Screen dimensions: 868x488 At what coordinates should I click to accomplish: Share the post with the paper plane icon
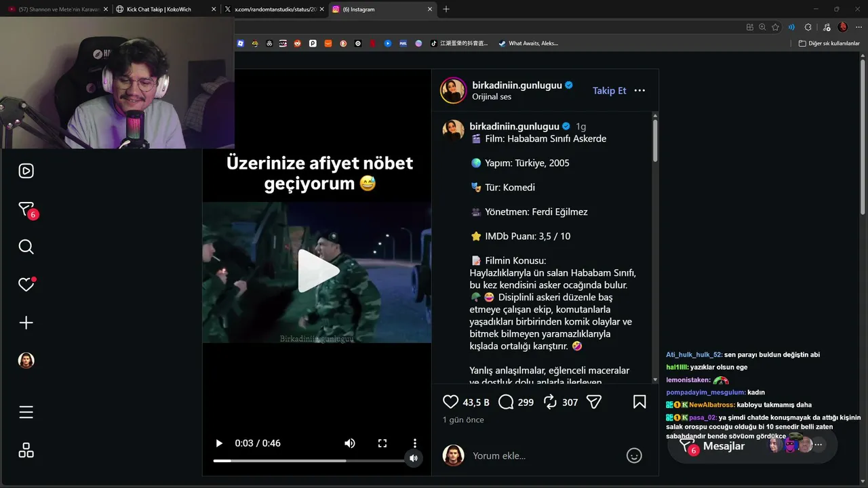(x=594, y=402)
